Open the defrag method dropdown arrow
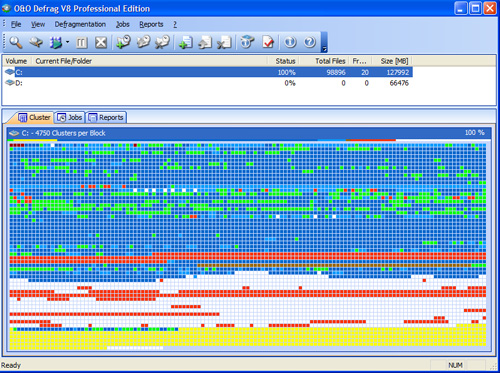This screenshot has width=500, height=373. [x=67, y=42]
